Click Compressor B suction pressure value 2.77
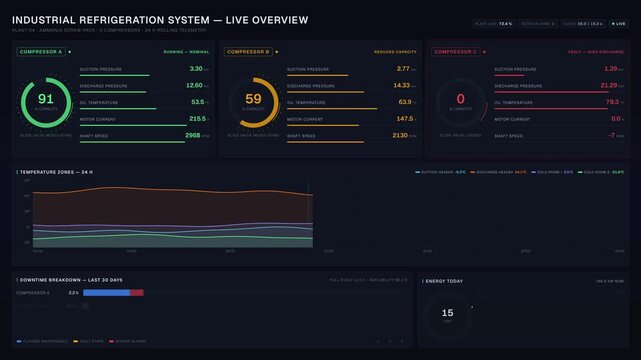 click(x=403, y=69)
